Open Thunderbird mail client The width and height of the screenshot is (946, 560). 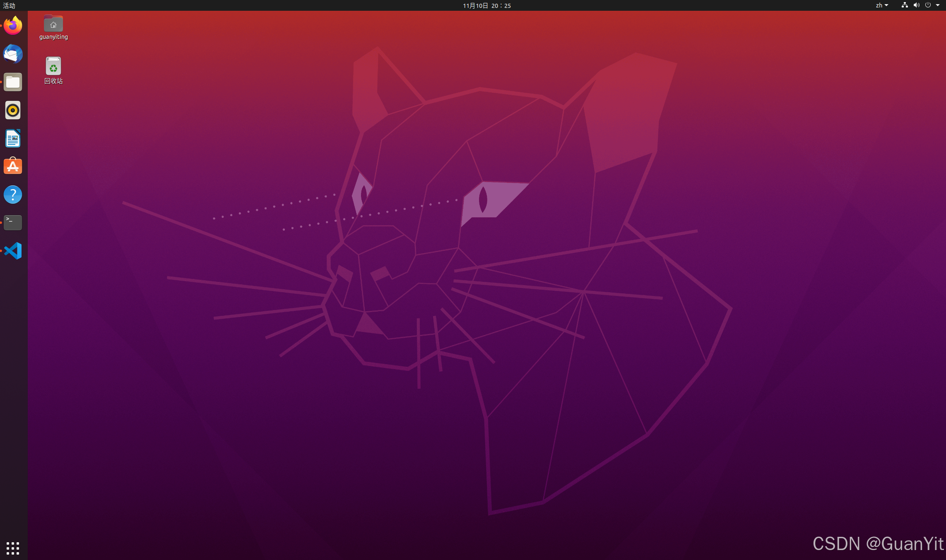tap(13, 54)
